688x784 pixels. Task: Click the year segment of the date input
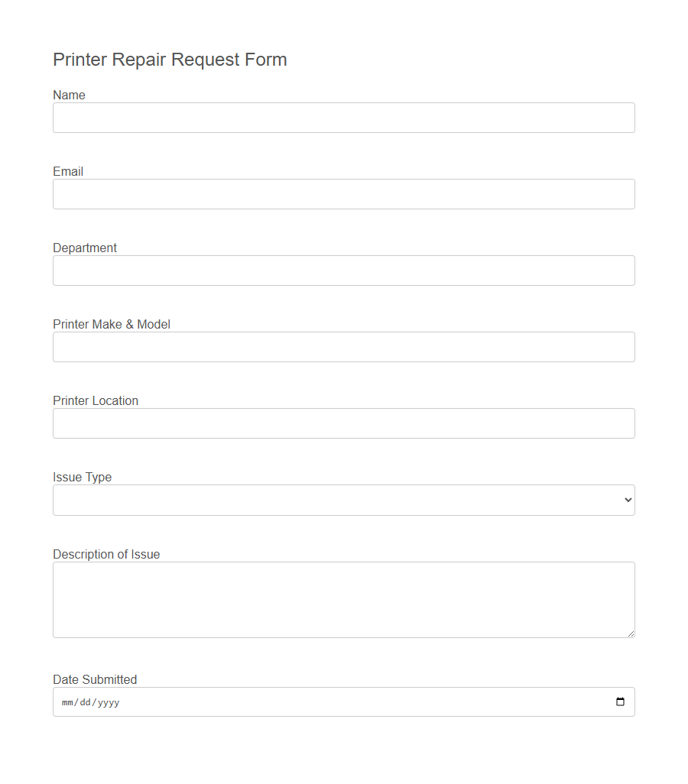pos(109,701)
